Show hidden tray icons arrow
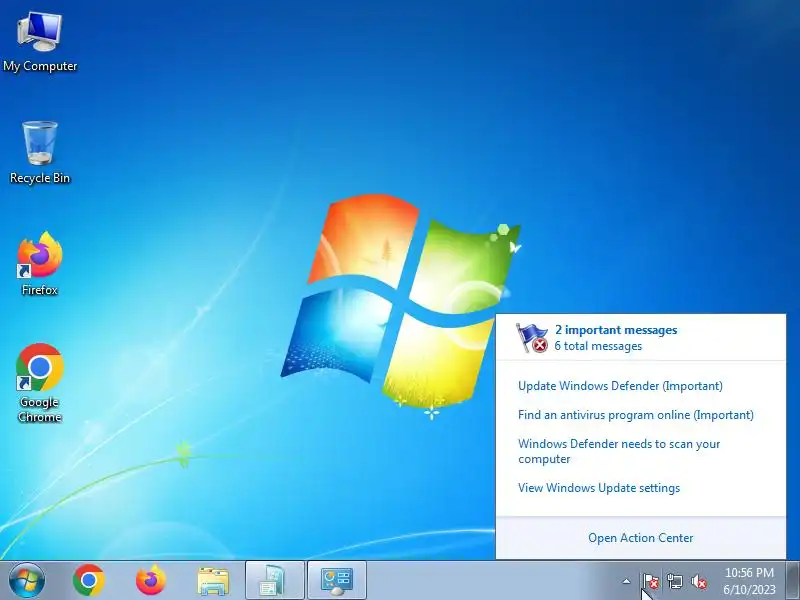The height and width of the screenshot is (600, 800). click(627, 581)
